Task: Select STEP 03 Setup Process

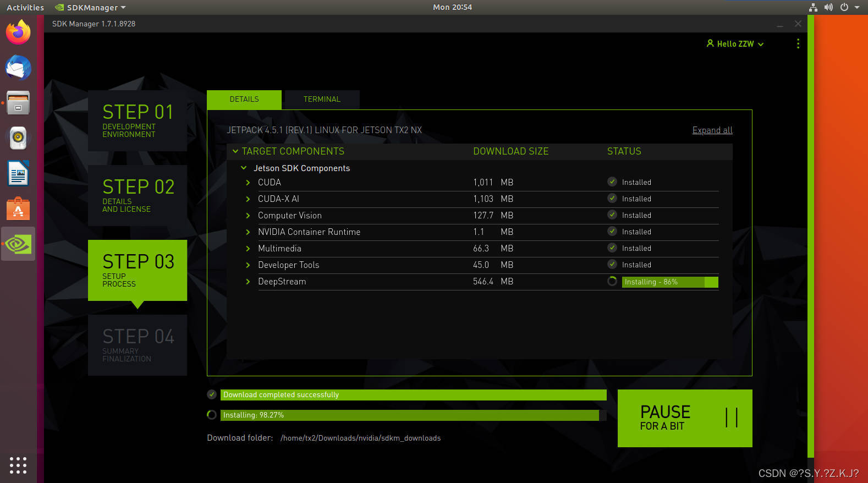Action: [138, 270]
